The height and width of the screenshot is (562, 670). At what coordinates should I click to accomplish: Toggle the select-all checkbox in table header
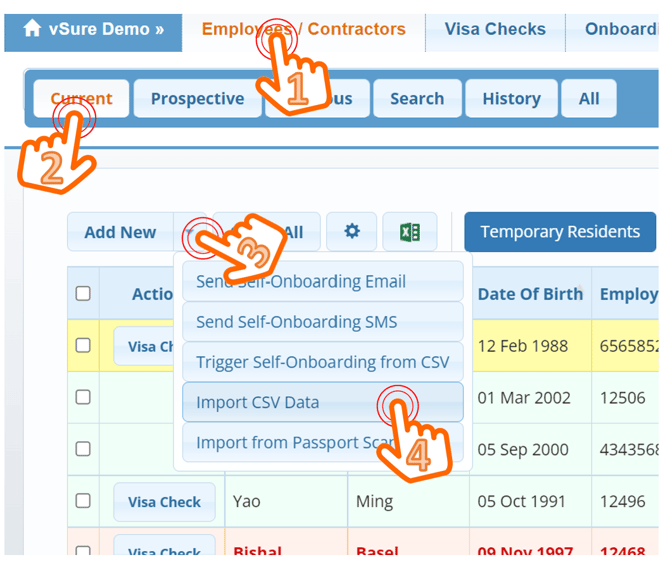tap(83, 294)
